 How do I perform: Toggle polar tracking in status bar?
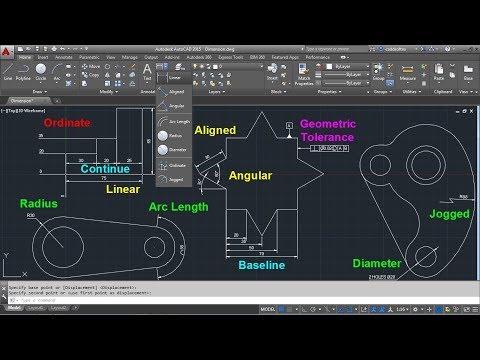point(313,309)
